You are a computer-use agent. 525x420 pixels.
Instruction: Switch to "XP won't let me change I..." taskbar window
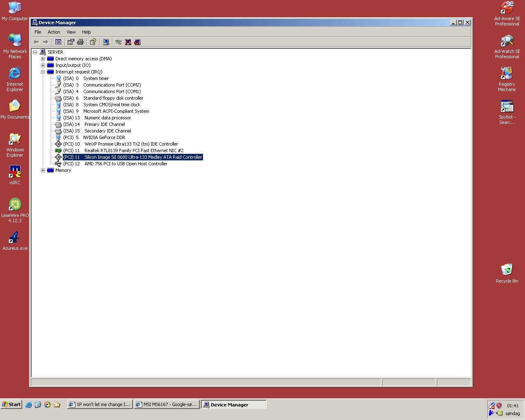100,404
